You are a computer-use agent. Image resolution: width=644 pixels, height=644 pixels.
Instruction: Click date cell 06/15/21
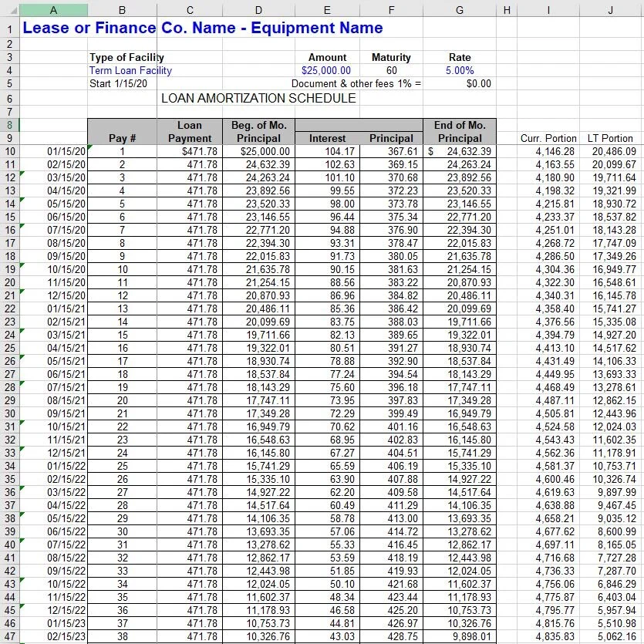pos(53,374)
